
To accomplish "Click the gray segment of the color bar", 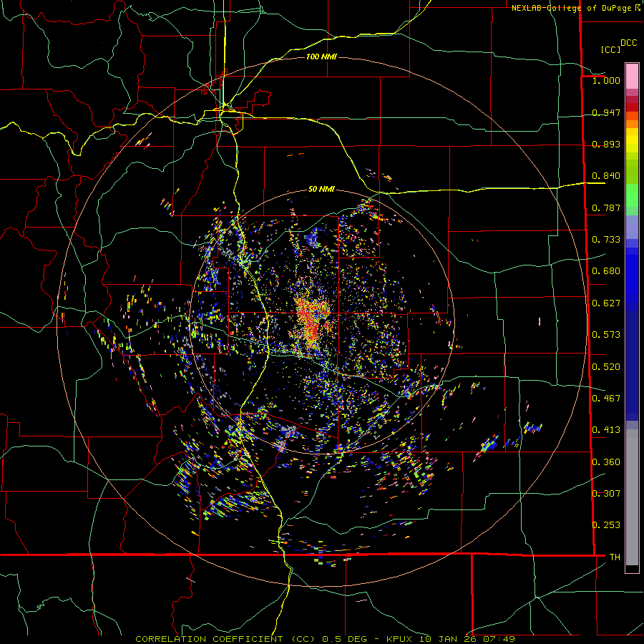I will (x=632, y=497).
